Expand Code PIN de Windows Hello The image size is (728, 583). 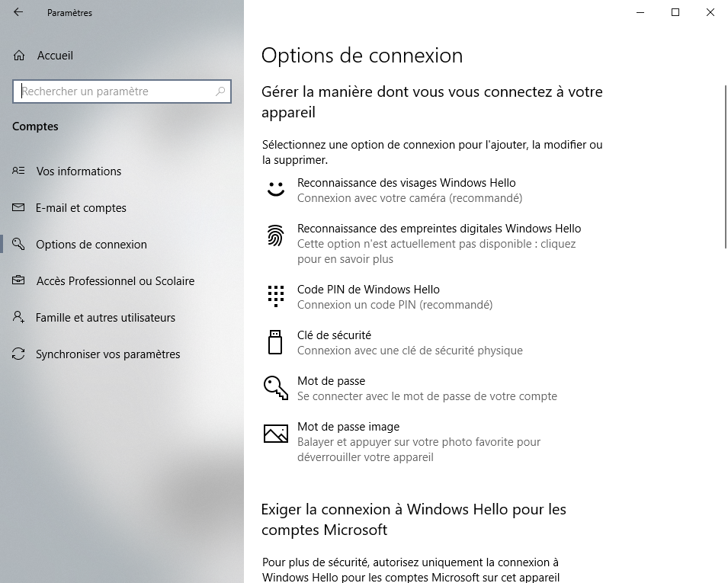pos(431,297)
